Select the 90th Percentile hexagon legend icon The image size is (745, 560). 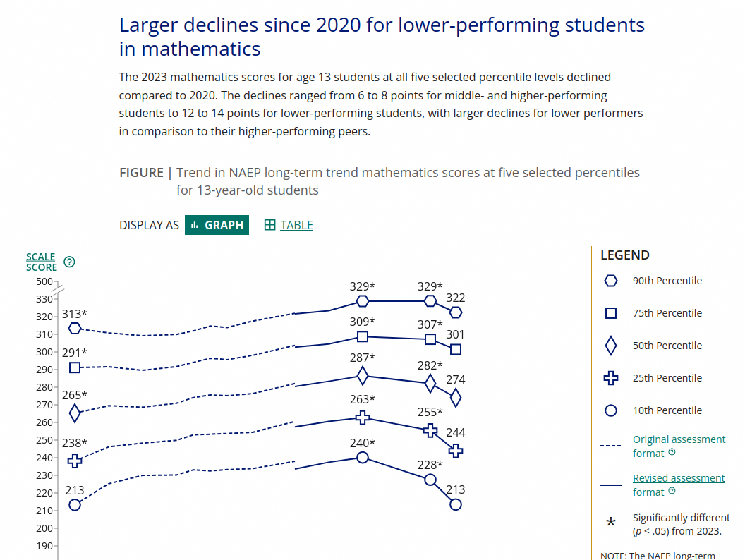tap(611, 281)
